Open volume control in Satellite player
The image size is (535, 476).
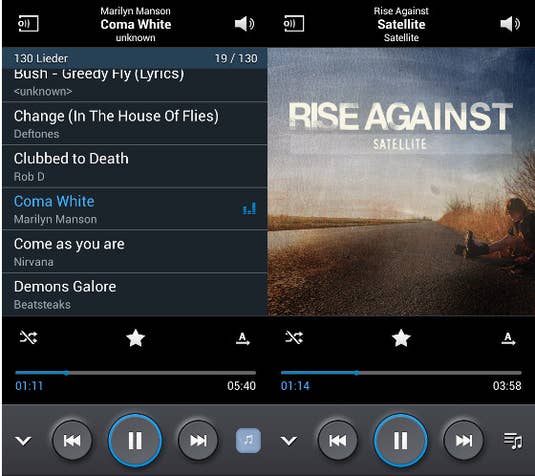510,24
